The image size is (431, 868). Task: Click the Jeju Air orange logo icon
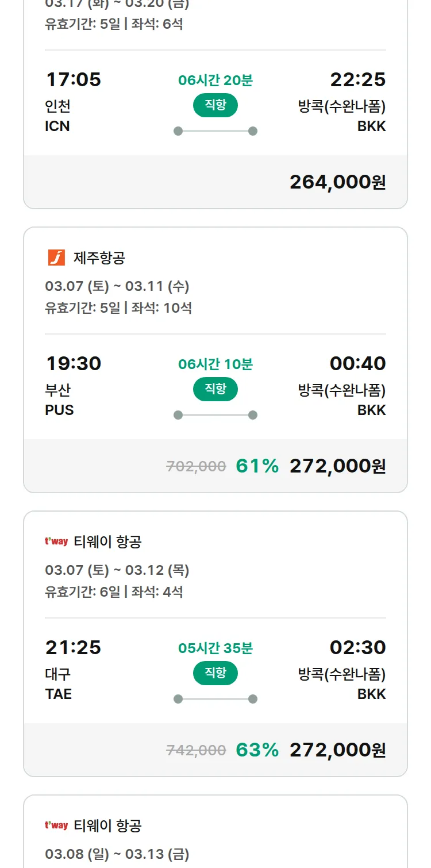click(56, 258)
